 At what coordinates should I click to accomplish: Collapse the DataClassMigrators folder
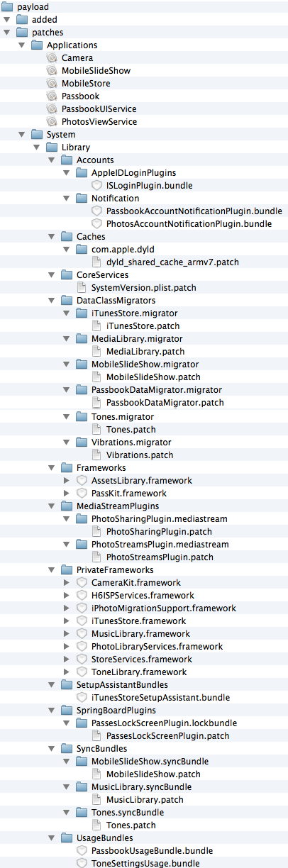pos(51,301)
